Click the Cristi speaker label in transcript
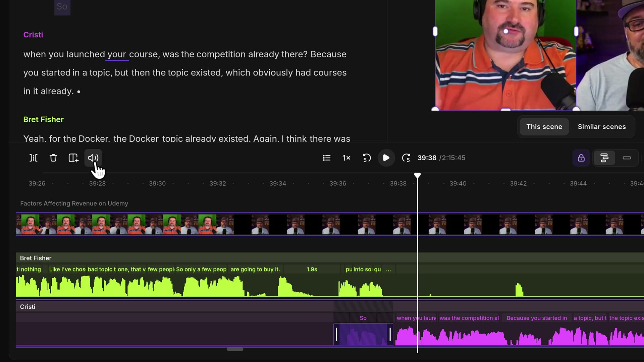 33,35
